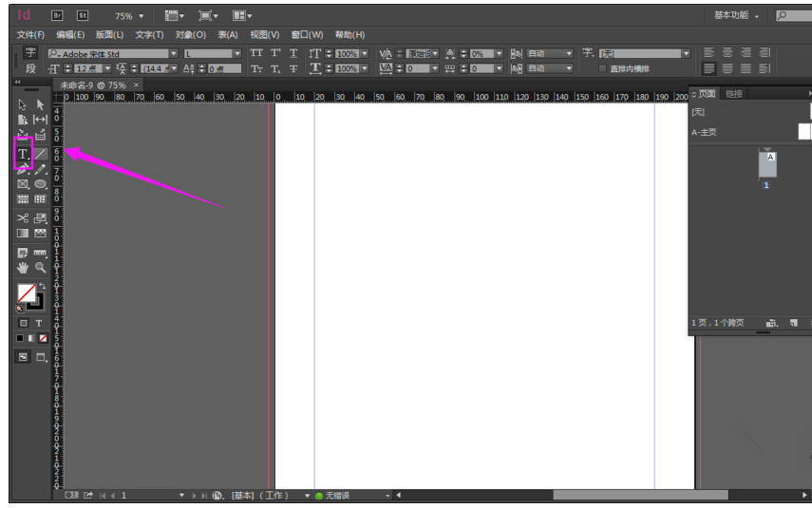Select the Scissors tool
The height and width of the screenshot is (508, 812).
[x=23, y=217]
